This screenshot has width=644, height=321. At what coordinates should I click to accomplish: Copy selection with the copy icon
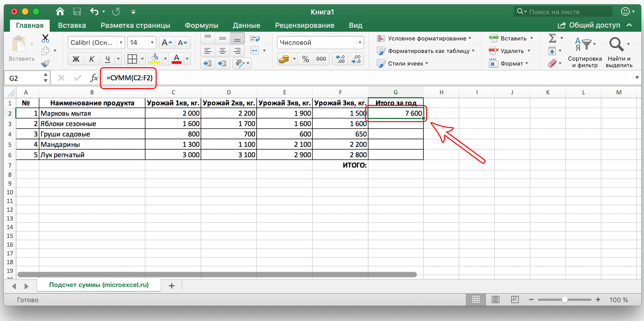click(46, 51)
